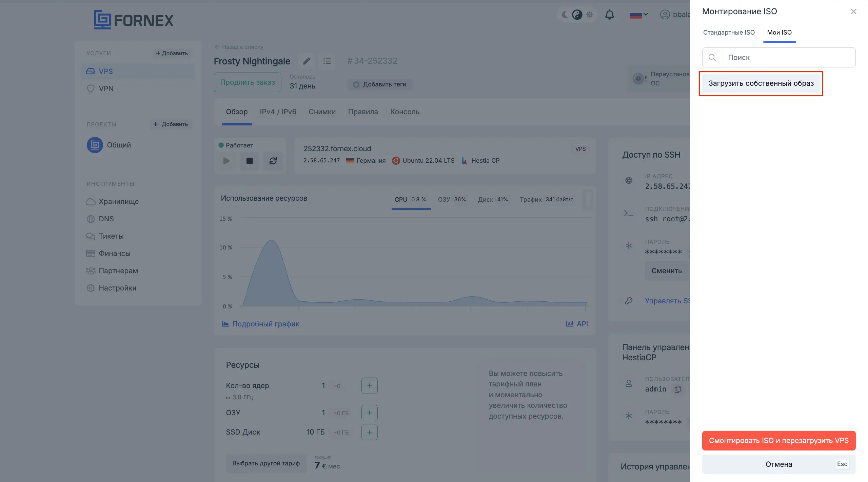The width and height of the screenshot is (868, 482).
Task: Open Партнерам section
Action: click(112, 271)
